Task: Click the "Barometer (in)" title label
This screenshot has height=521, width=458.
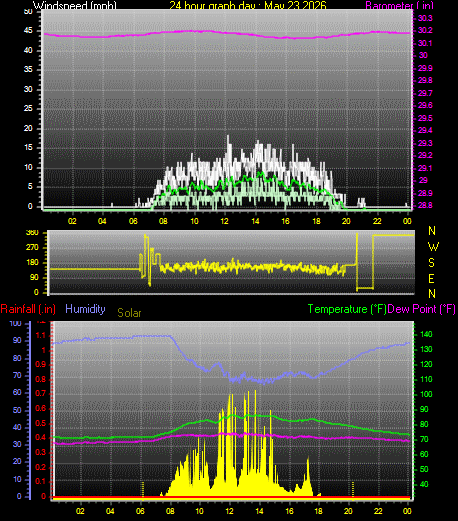Action: [399, 5]
